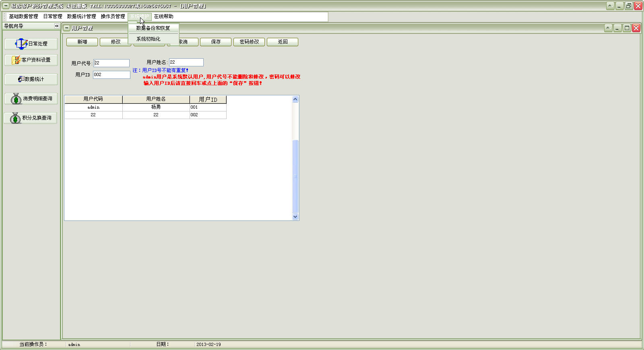Click the 新增 button
This screenshot has height=350, width=644.
pos(82,42)
